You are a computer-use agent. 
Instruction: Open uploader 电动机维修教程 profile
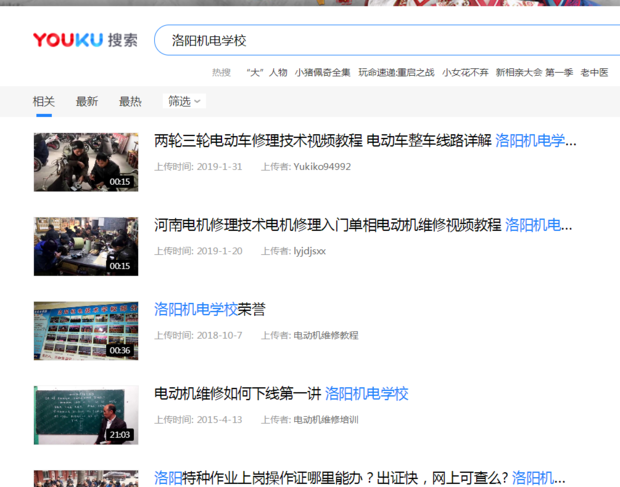click(x=326, y=335)
